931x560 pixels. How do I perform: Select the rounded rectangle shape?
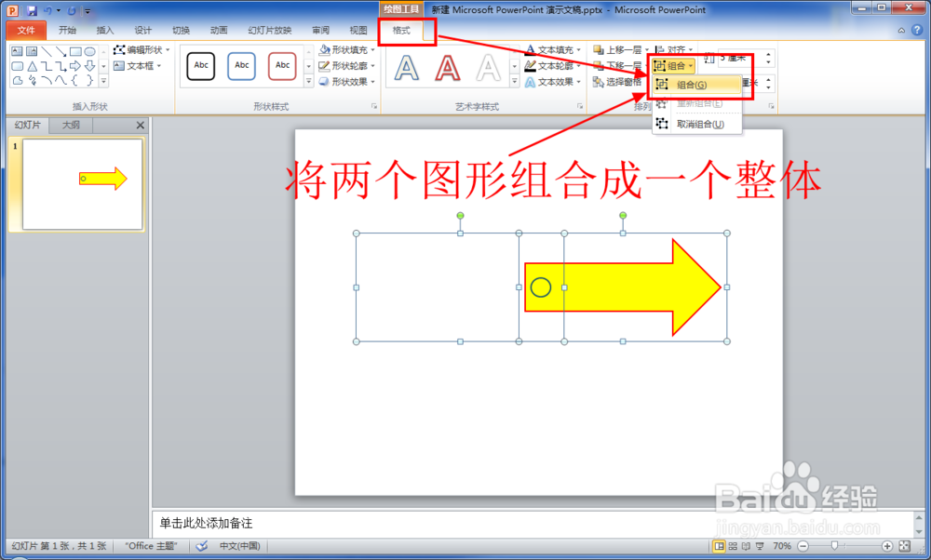[x=17, y=66]
